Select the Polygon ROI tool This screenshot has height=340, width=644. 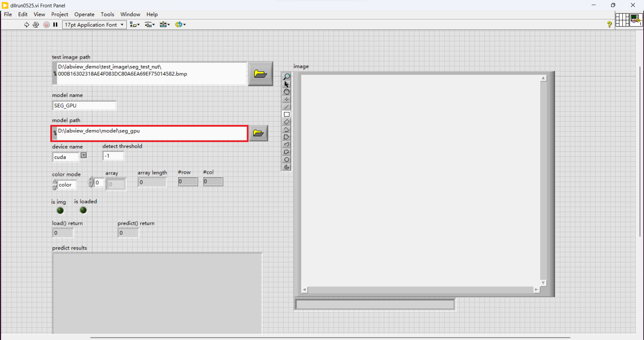(x=286, y=137)
